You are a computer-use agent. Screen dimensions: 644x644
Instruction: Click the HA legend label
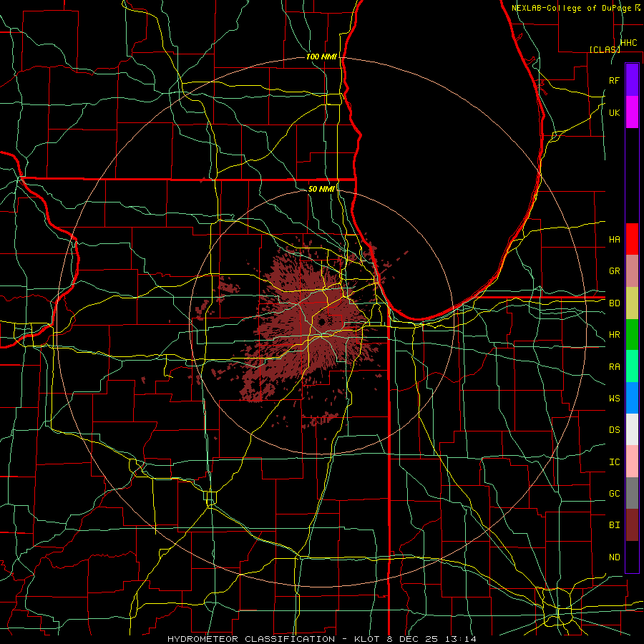pyautogui.click(x=615, y=239)
